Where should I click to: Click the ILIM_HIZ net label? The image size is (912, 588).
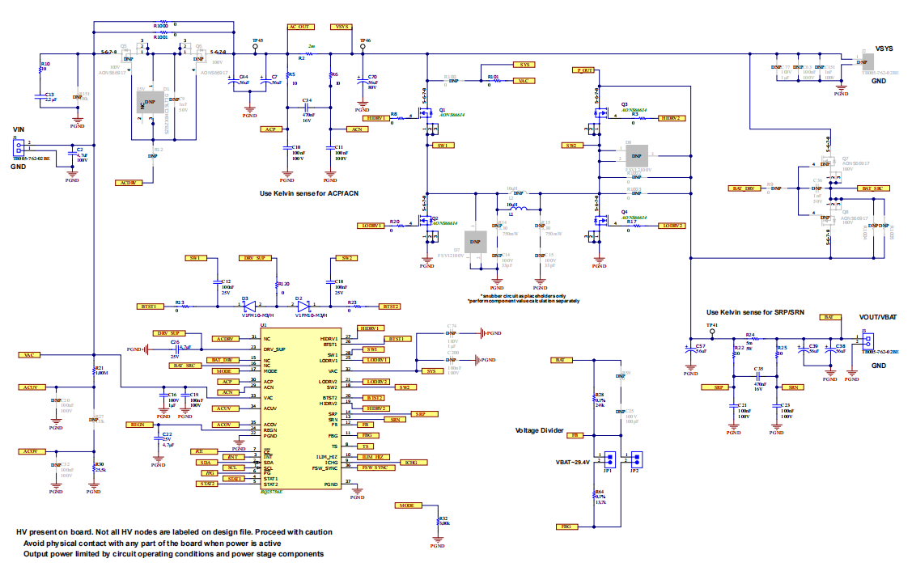375,457
